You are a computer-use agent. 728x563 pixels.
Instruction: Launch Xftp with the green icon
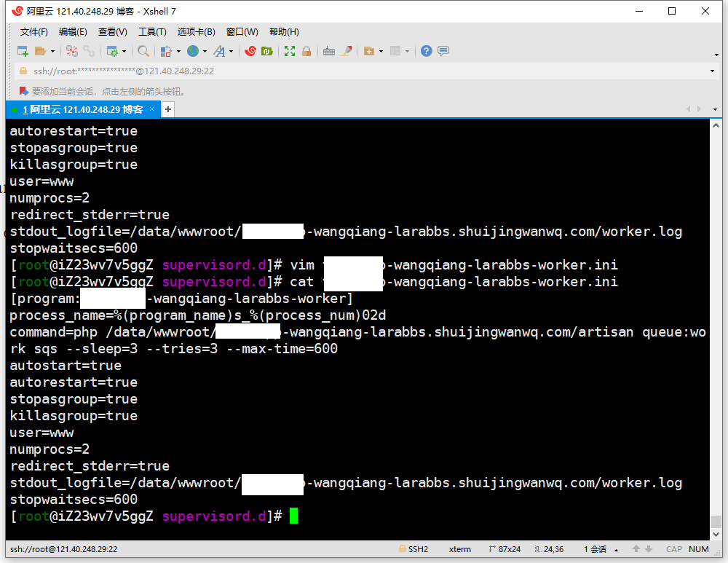click(267, 51)
